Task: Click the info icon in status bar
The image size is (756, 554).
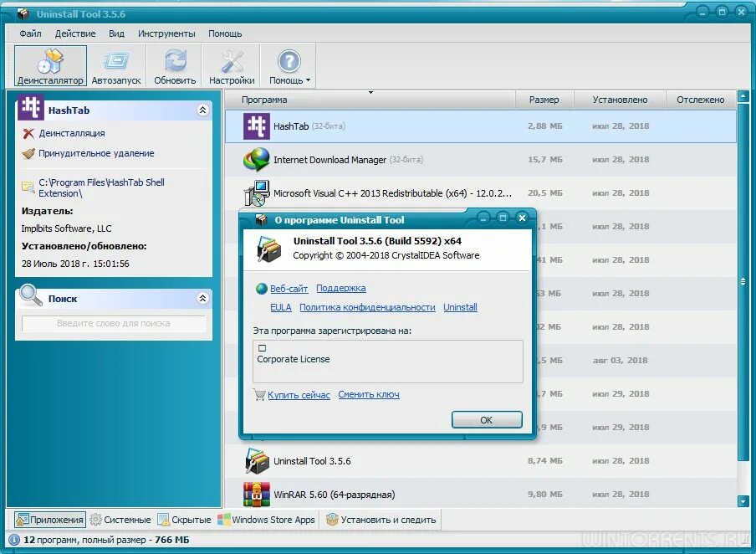Action: pos(14,540)
